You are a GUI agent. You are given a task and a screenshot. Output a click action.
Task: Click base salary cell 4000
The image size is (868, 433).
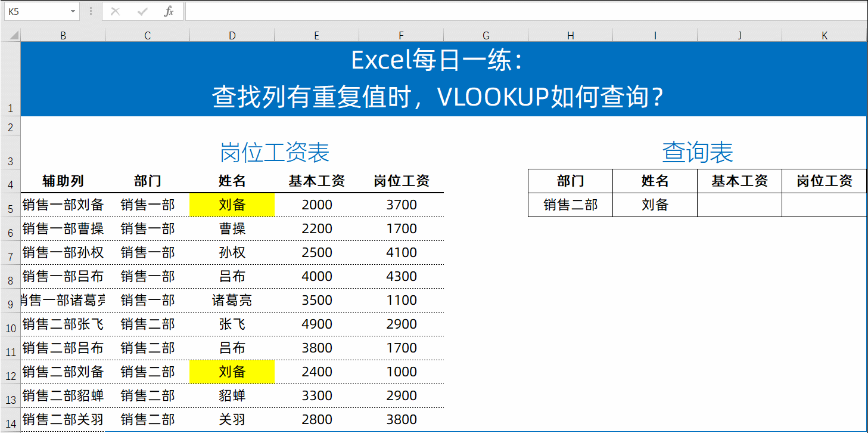click(317, 277)
